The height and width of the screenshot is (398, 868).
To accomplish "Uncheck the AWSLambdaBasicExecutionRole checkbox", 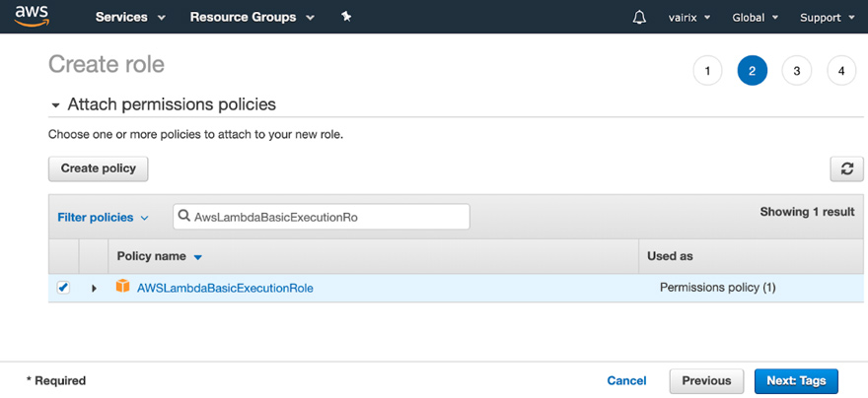I will pos(64,288).
